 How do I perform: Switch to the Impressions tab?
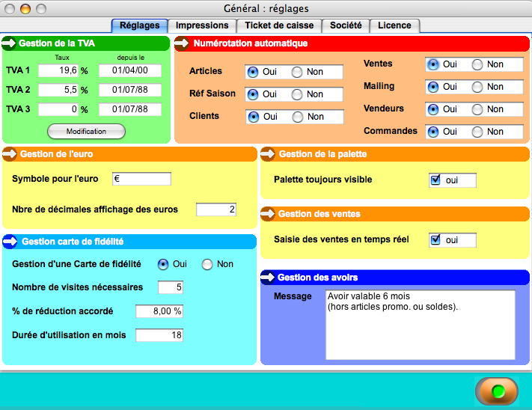tap(202, 25)
